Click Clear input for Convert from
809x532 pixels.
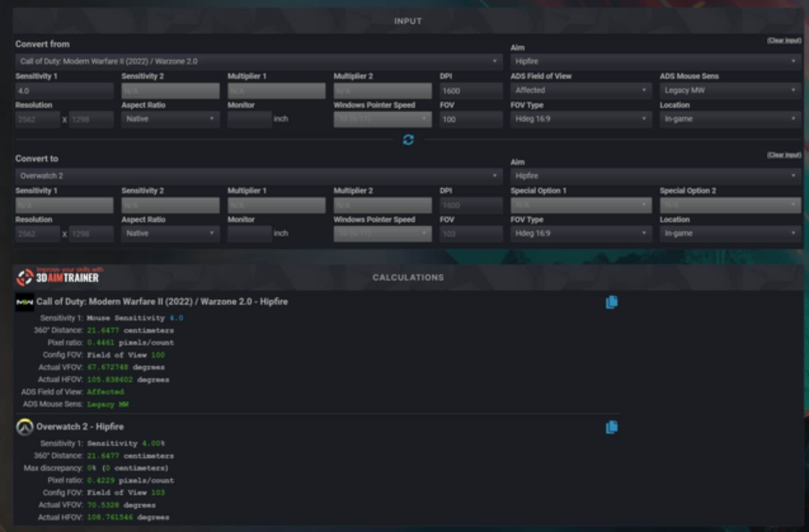[784, 41]
